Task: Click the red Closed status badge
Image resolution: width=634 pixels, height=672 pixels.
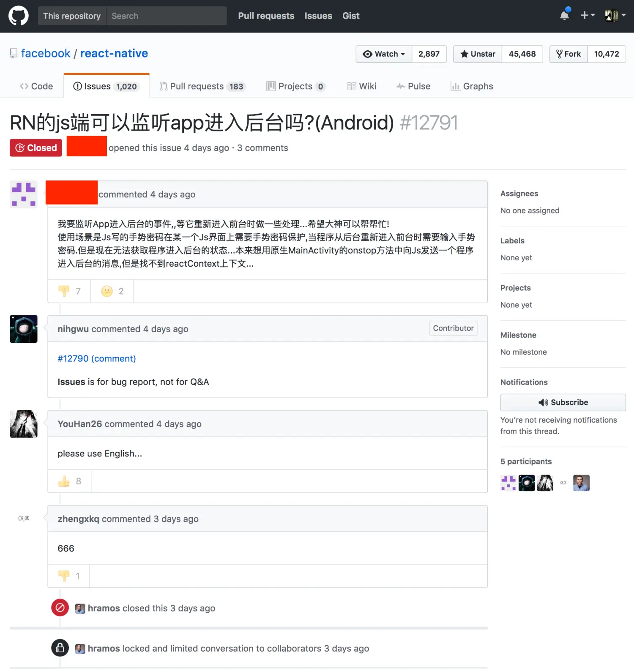Action: (36, 148)
